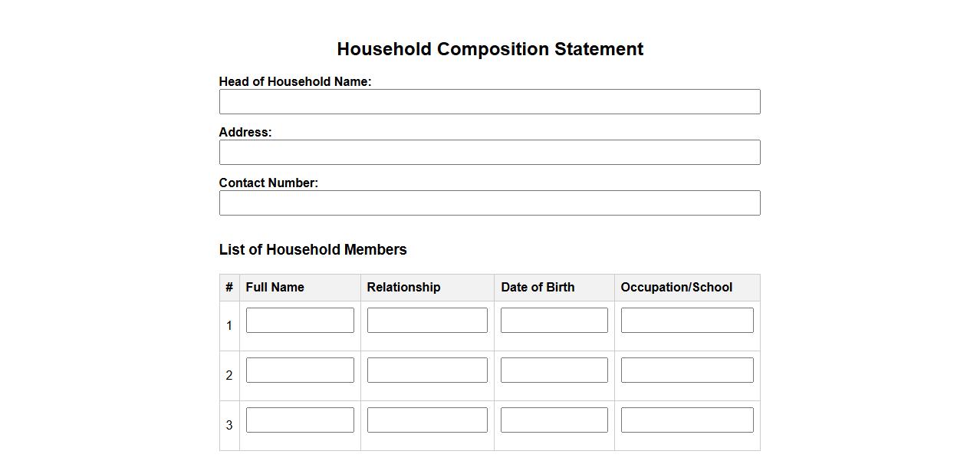Select the Date of Birth column header

pos(538,288)
